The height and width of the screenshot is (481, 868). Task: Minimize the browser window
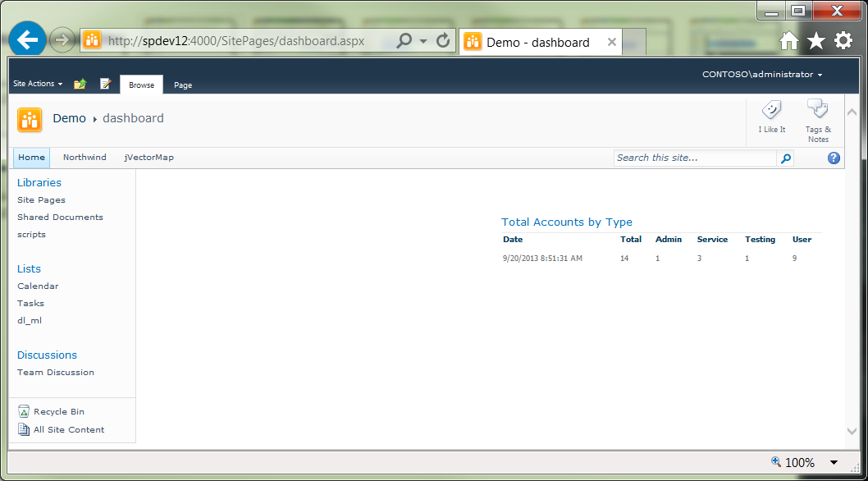click(x=772, y=11)
